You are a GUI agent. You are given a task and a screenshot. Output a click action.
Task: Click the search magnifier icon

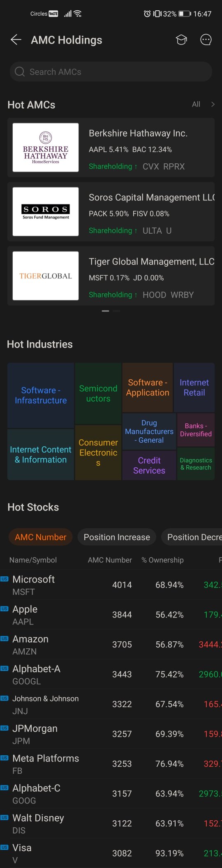click(x=20, y=72)
